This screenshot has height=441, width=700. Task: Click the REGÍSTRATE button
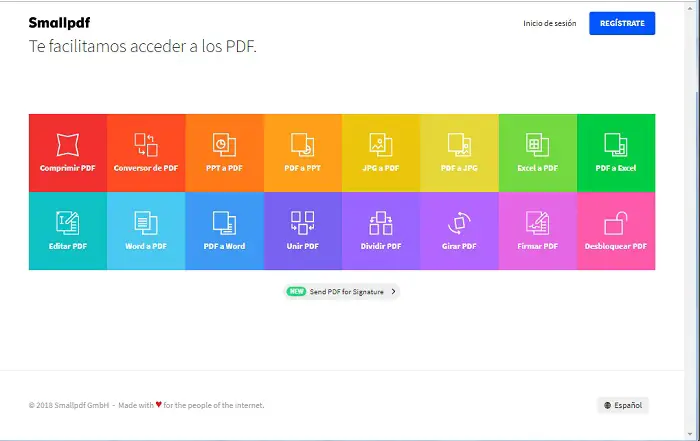coord(622,23)
